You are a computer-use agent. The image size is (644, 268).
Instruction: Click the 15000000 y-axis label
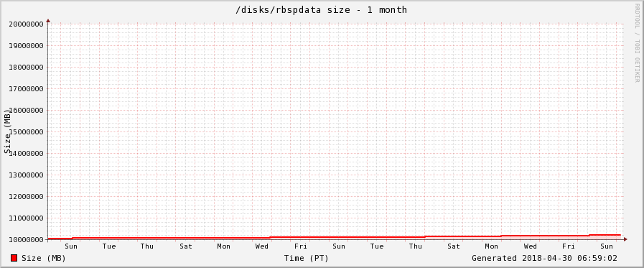pos(27,132)
